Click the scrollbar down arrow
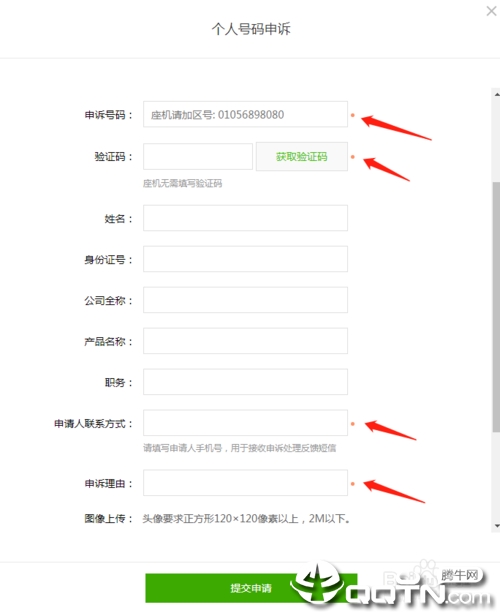The width and height of the screenshot is (500, 613). 496,526
